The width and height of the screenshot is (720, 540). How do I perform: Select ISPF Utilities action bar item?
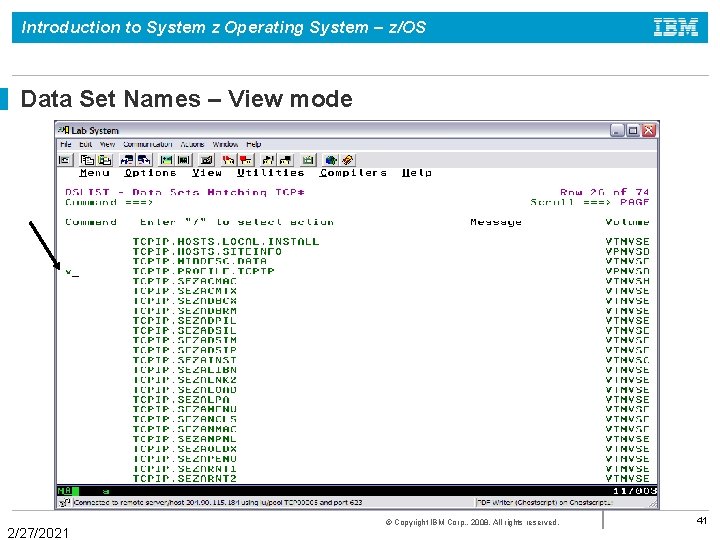pyautogui.click(x=270, y=173)
